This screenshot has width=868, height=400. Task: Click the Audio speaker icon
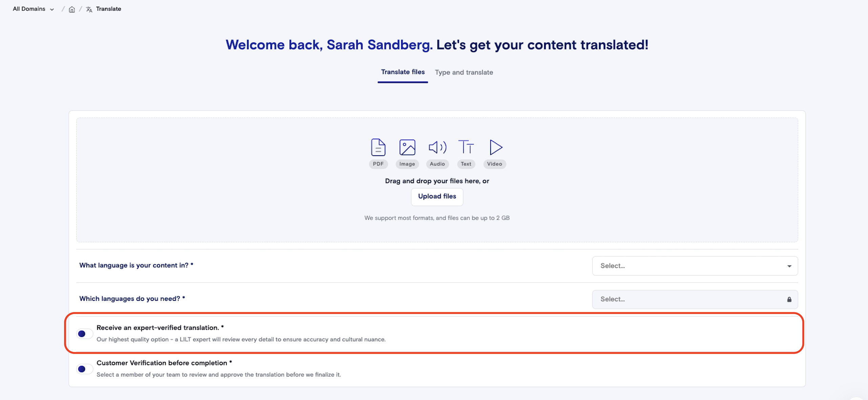(x=437, y=147)
